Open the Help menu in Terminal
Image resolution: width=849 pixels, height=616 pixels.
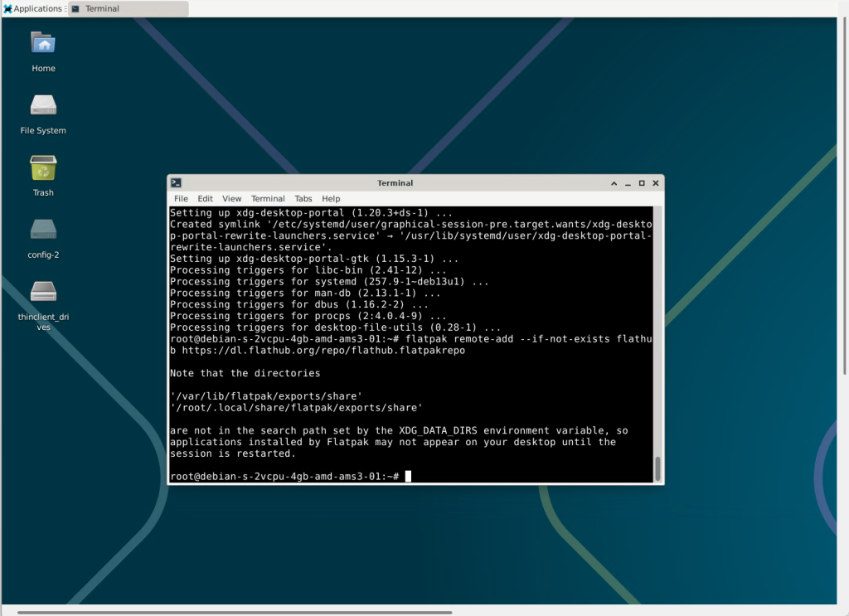[x=331, y=199]
